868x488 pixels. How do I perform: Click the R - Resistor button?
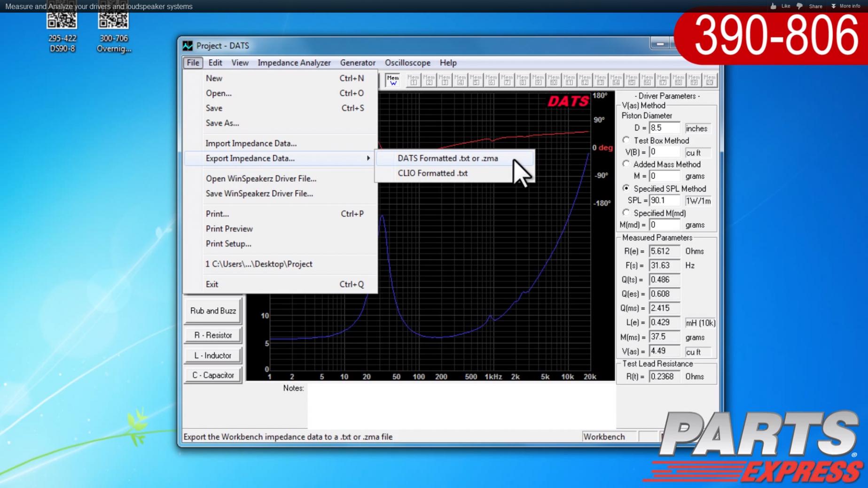pyautogui.click(x=213, y=335)
